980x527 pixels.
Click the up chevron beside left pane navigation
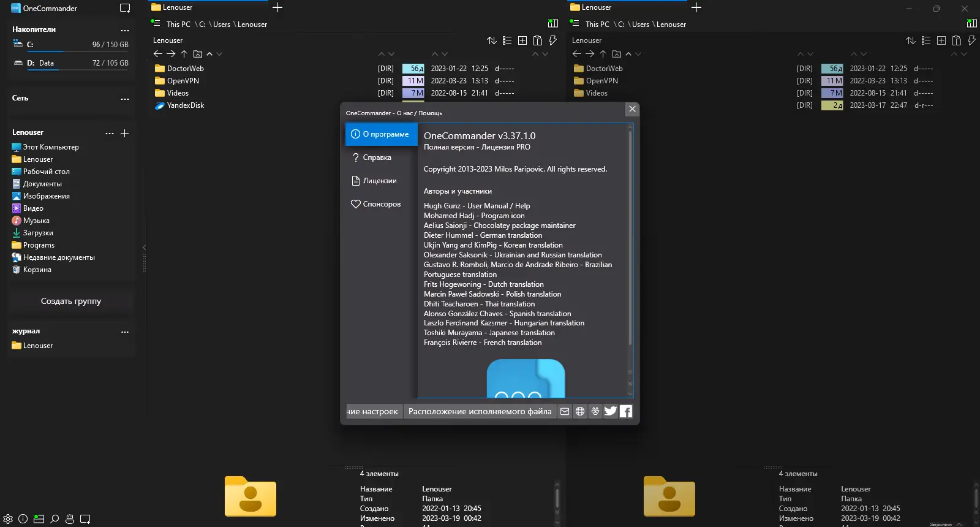tap(209, 54)
